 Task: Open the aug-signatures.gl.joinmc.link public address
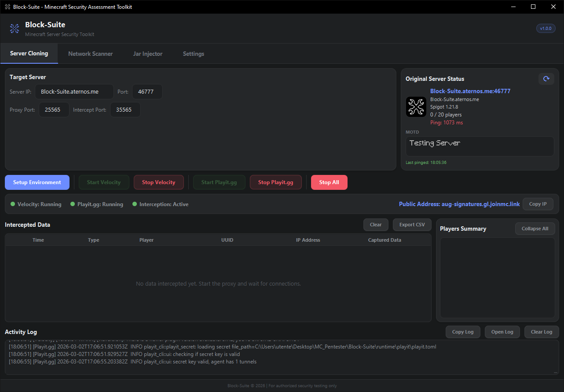tap(459, 204)
